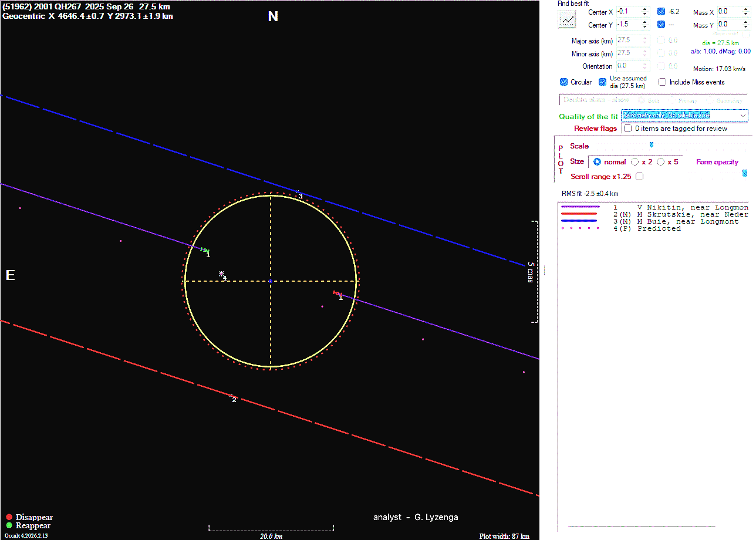Viewport: 756px width, 540px height.
Task: Increase Mass X using up arrow
Action: point(745,9)
